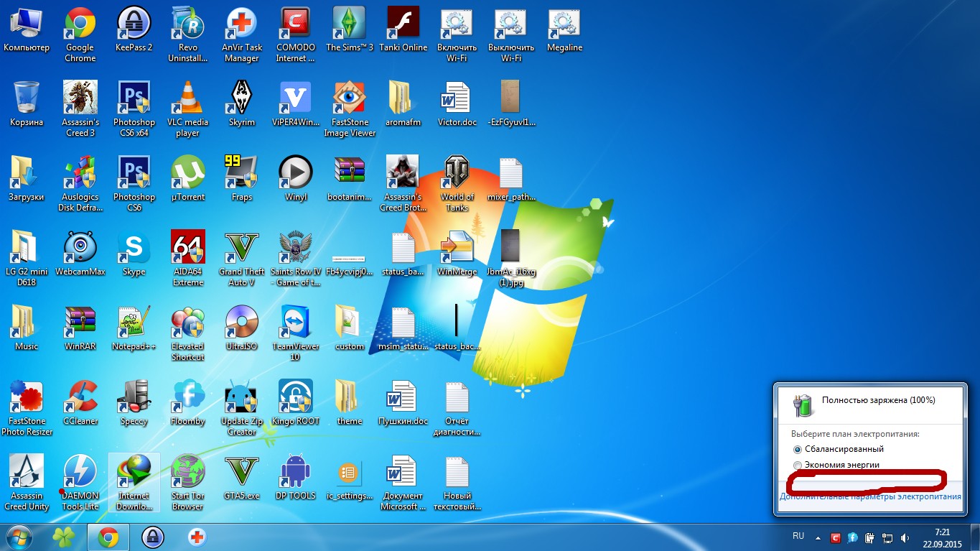Image resolution: width=980 pixels, height=551 pixels.
Task: Click the Chrome taskbar button
Action: (x=108, y=537)
